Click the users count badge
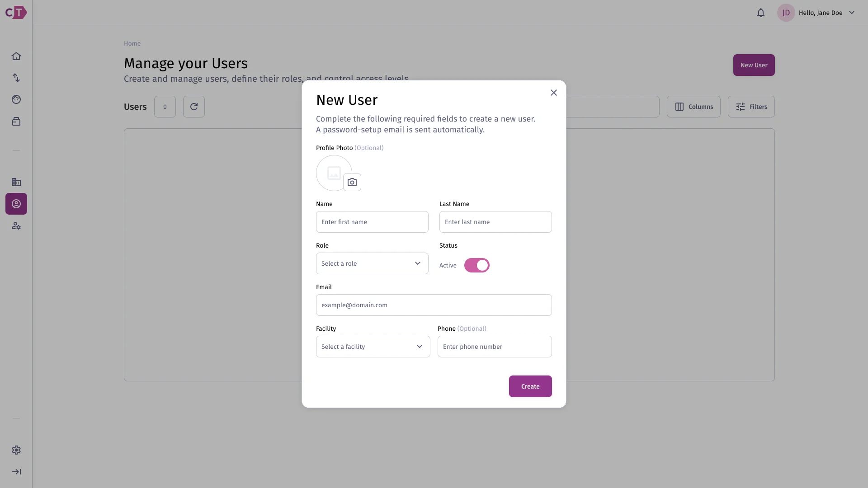 (x=165, y=107)
